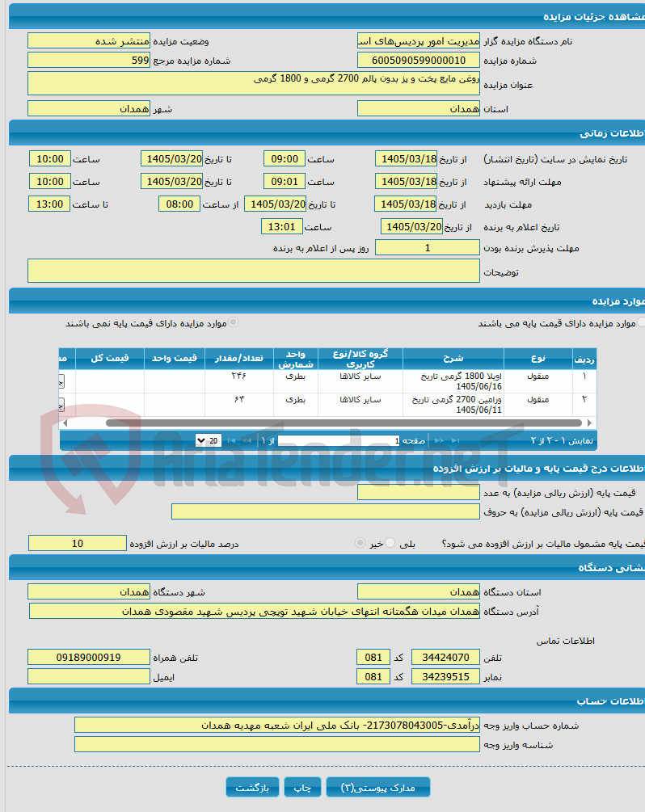Screen dimensions: 645x812
Task: Click the تلفن field 34424070
Action: pos(445,657)
